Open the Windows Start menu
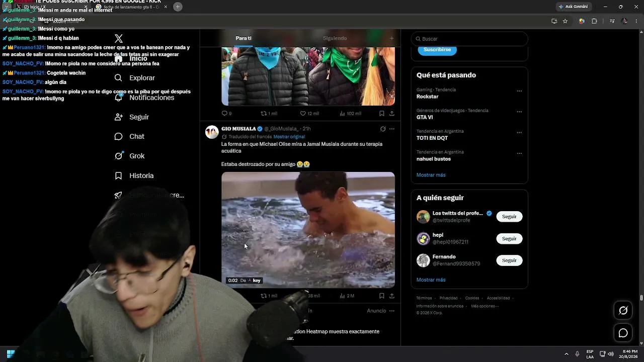Viewport: 644px width, 362px height. click(11, 353)
